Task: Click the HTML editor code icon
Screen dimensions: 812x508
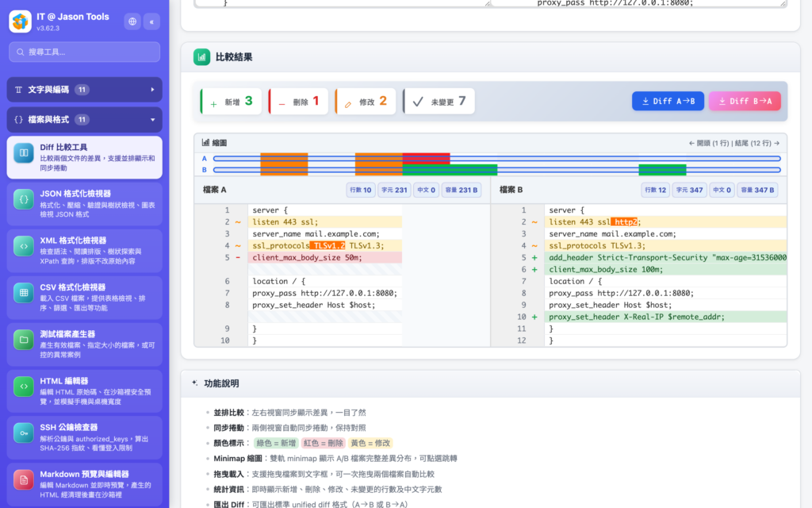Action: [24, 387]
